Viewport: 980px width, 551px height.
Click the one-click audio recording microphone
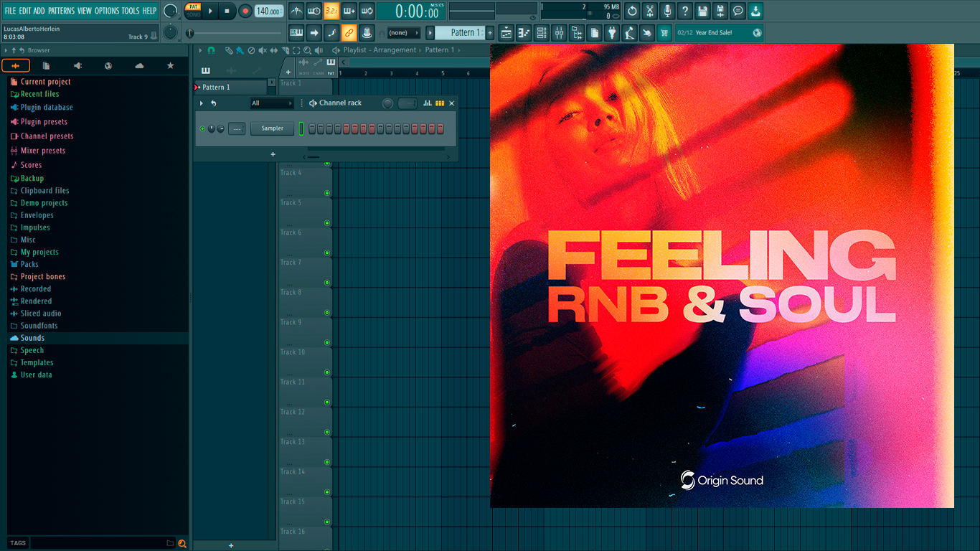pos(667,11)
